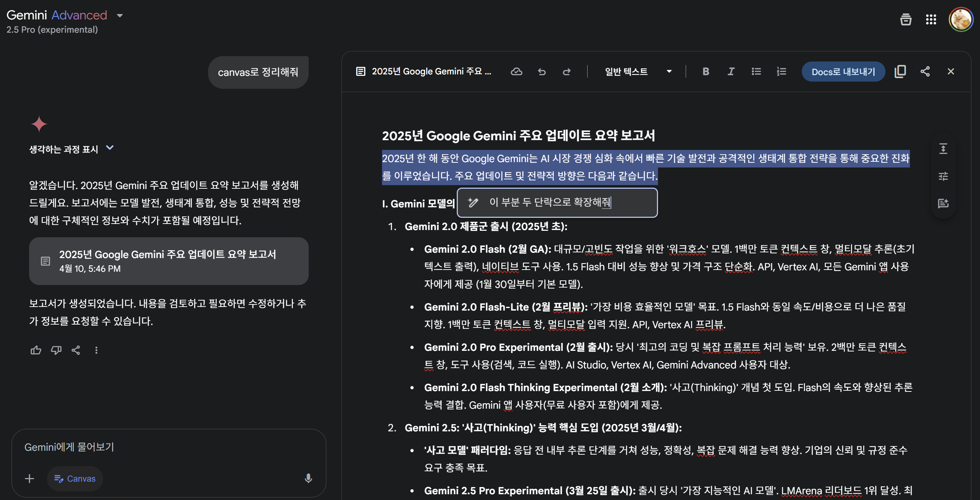The width and height of the screenshot is (980, 500).
Task: Share the canvas document via share icon
Action: pyautogui.click(x=925, y=72)
